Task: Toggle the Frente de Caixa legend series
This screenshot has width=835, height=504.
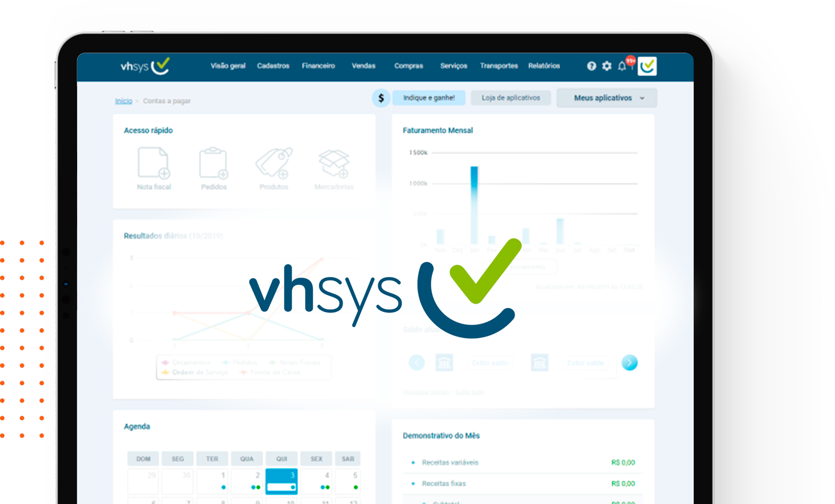Action: pos(269,372)
